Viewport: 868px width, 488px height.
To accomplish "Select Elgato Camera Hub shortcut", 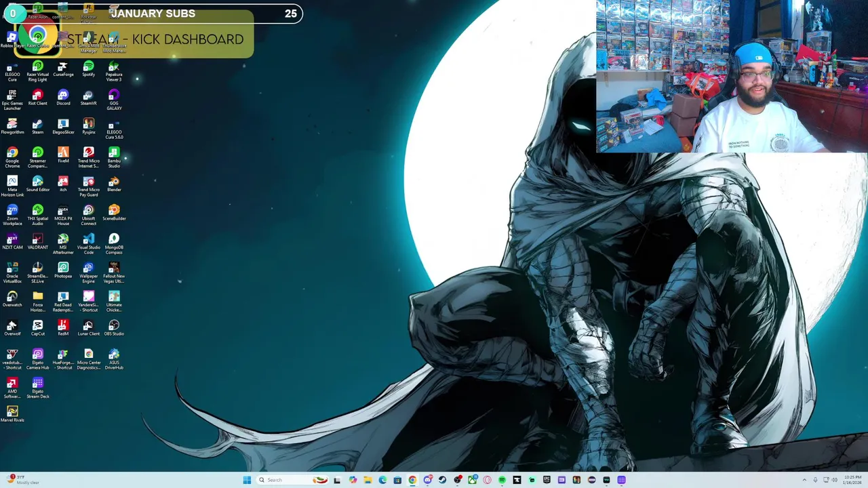I will (x=37, y=359).
